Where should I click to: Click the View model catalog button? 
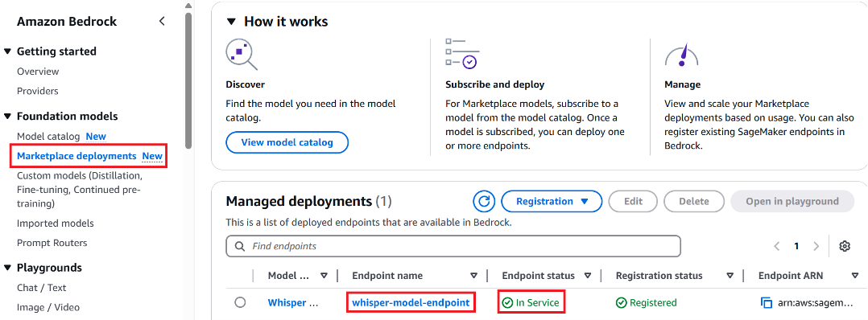[x=287, y=142]
